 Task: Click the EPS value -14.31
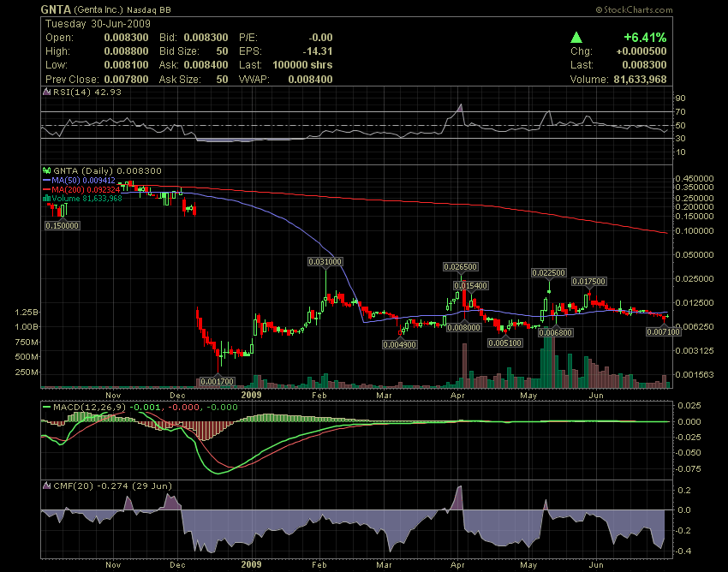click(x=318, y=51)
